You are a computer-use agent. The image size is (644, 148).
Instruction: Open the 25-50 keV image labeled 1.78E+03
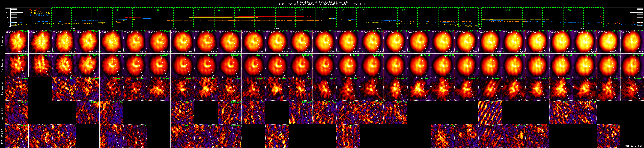[17, 112]
